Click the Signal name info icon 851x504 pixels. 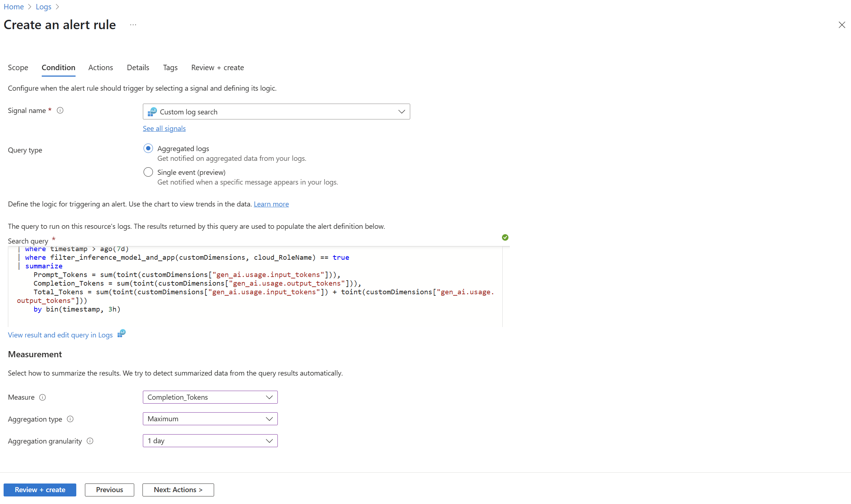tap(60, 110)
